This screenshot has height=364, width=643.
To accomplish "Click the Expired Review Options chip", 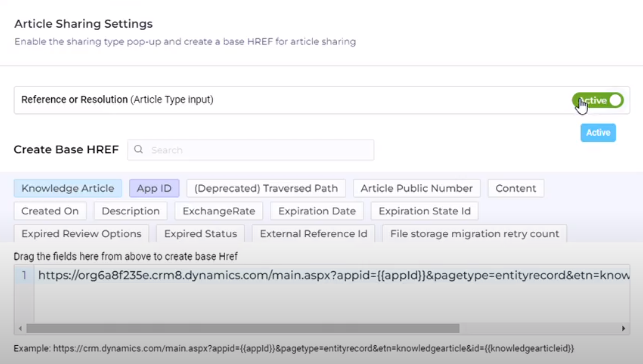I will click(x=81, y=234).
